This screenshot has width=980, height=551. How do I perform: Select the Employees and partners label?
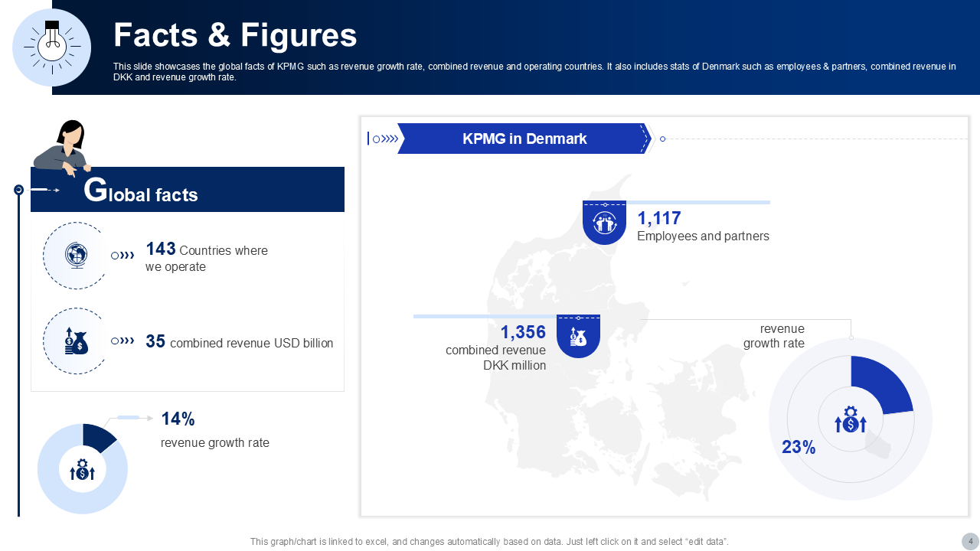click(x=703, y=236)
